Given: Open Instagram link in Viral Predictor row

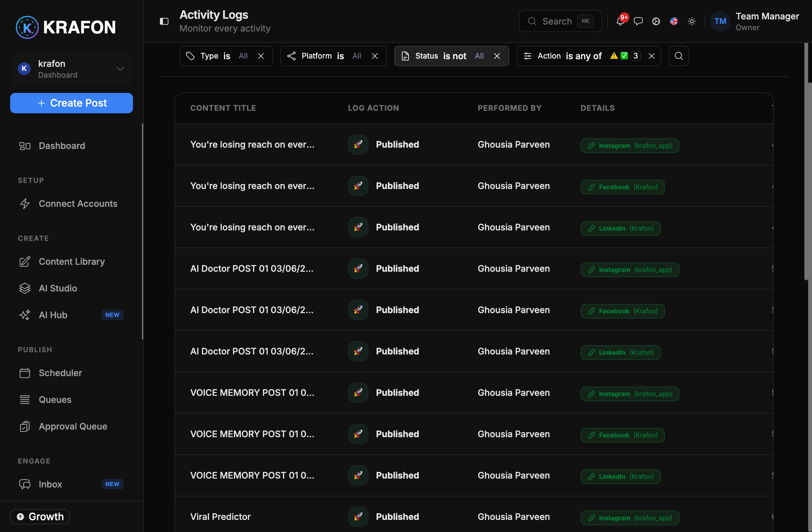Looking at the screenshot, I should [630, 518].
